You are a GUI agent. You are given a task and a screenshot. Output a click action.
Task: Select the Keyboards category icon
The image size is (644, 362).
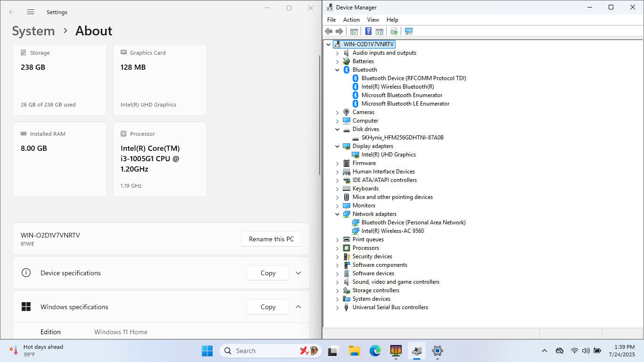[x=347, y=189]
